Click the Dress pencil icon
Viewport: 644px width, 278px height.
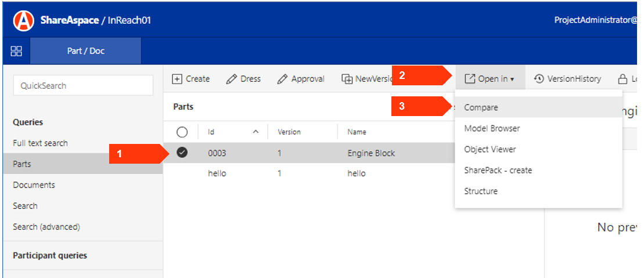click(232, 79)
